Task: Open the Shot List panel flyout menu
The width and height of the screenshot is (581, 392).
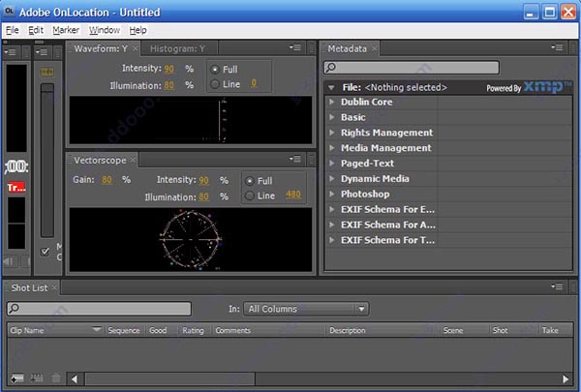Action: (557, 286)
